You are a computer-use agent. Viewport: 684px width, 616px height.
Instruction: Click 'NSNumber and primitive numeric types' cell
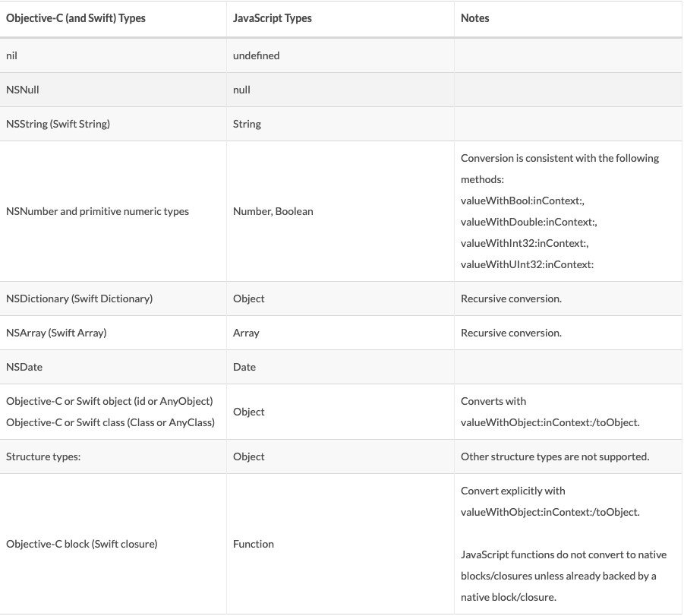coord(97,211)
